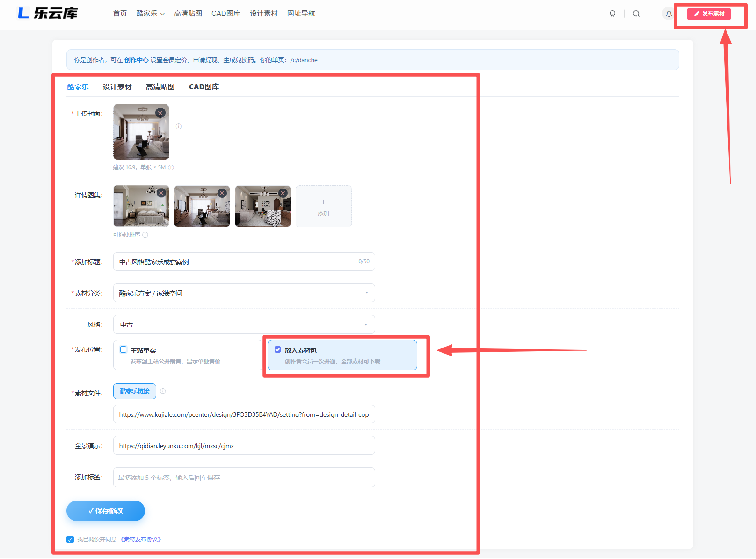Click the 添加标题 input field
This screenshot has height=559, width=756.
click(x=244, y=261)
